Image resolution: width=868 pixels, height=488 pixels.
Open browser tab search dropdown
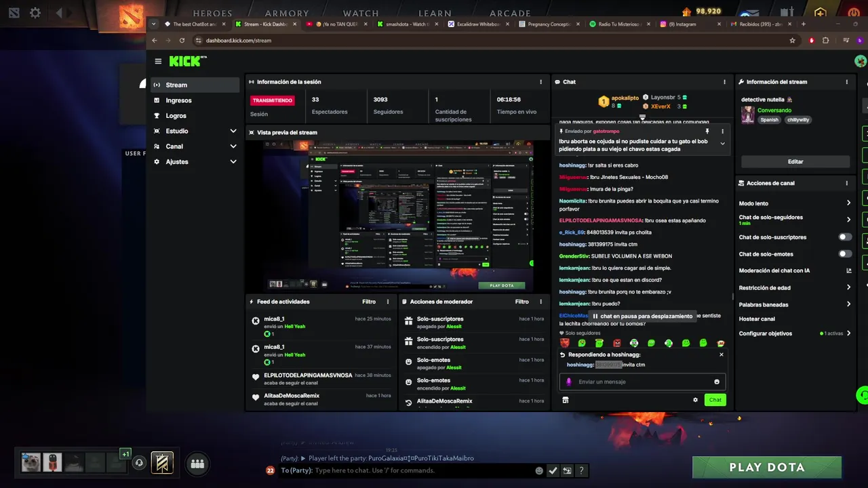click(154, 24)
